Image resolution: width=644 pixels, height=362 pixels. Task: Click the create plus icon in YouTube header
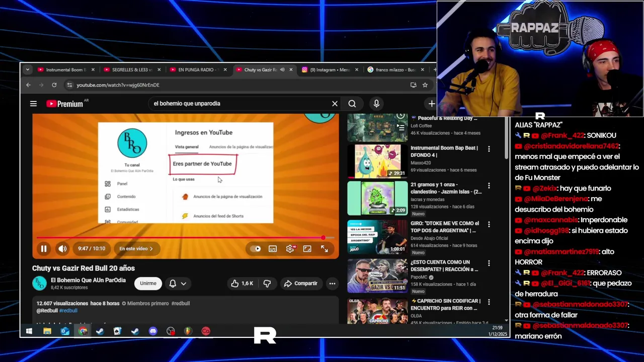point(431,104)
